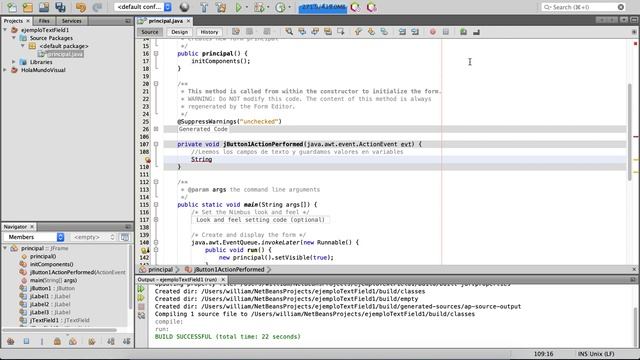Click red Start Macro Recording icon
This screenshot has width=640, height=360.
tap(433, 32)
